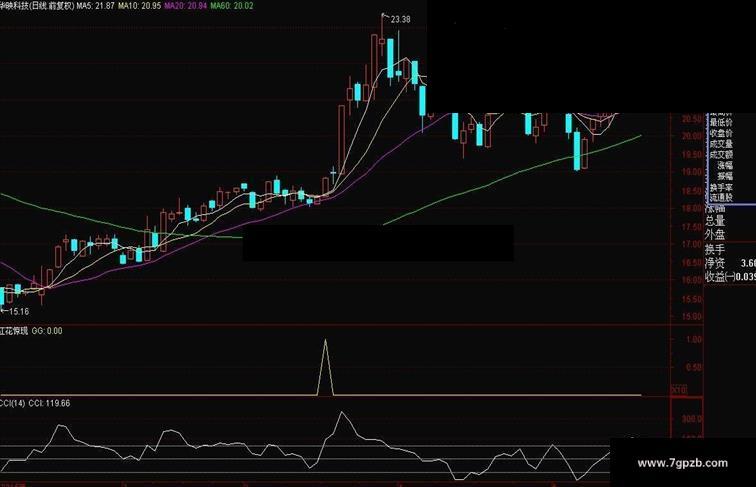Click the GG: 0.00 indicator value
756x487 pixels.
47,331
